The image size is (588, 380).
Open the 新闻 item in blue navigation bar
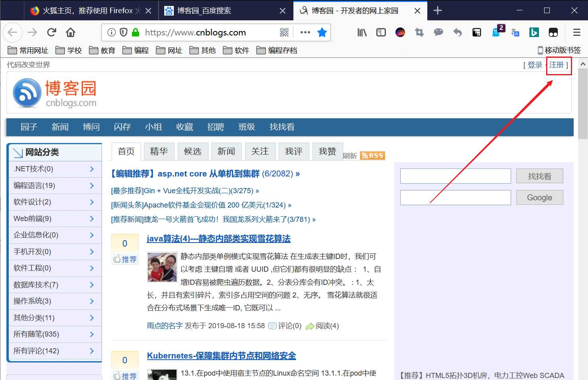(x=60, y=127)
